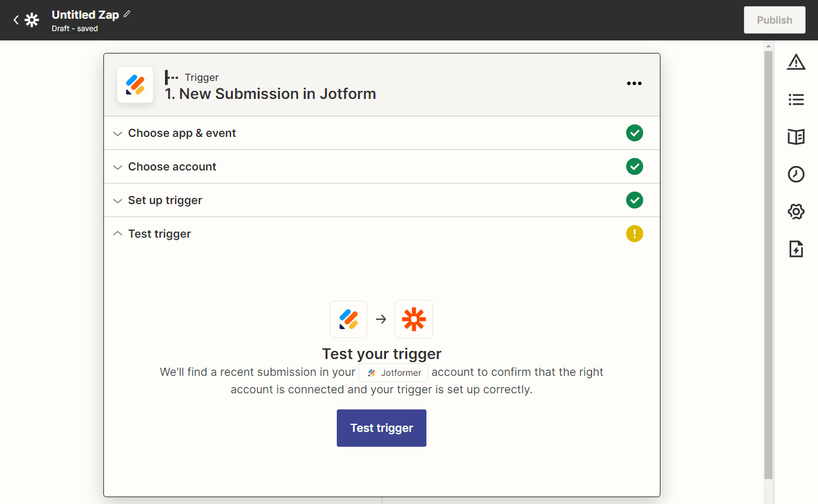Open the history clock sidebar icon
The image size is (818, 504).
[x=796, y=174]
